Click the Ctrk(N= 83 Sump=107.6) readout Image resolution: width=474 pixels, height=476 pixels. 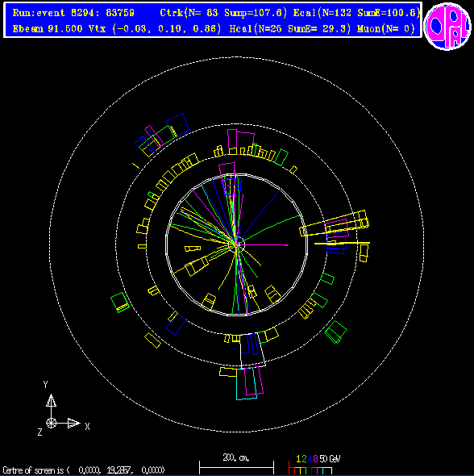pyautogui.click(x=223, y=13)
